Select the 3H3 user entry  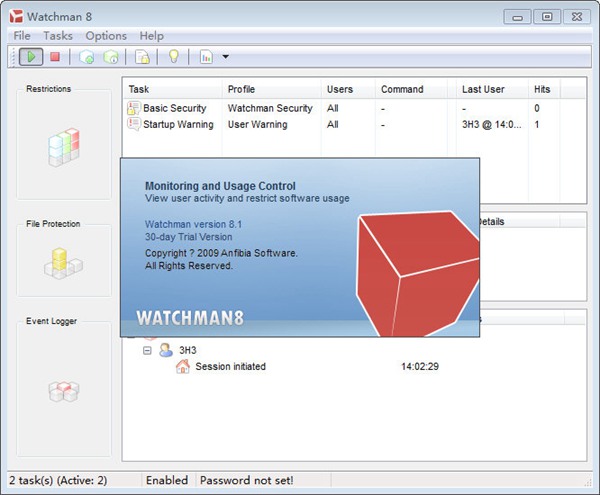click(188, 350)
